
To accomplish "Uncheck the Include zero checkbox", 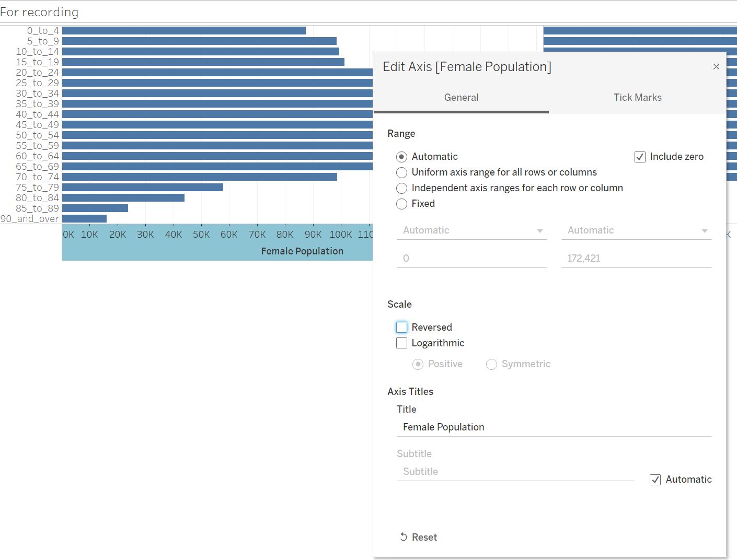I will [640, 157].
